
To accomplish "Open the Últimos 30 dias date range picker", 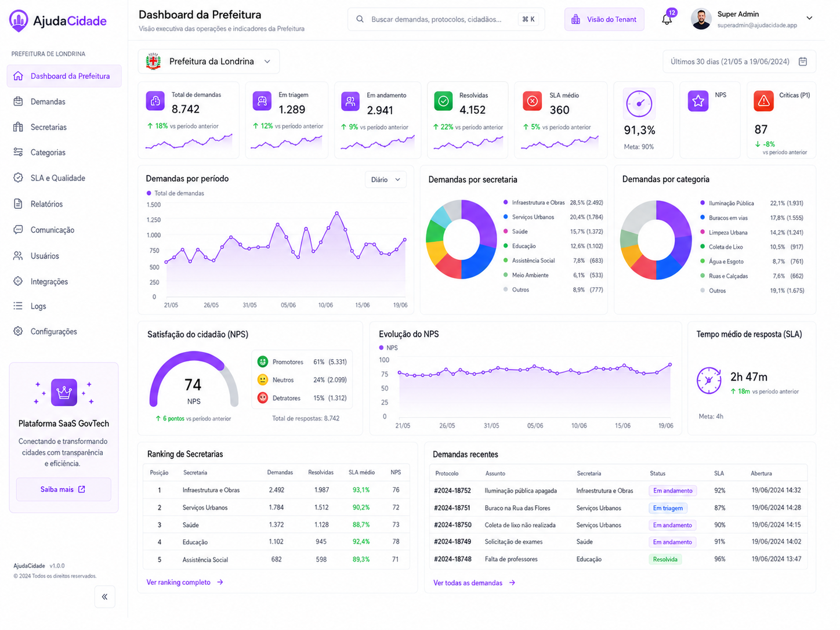I will click(x=739, y=61).
